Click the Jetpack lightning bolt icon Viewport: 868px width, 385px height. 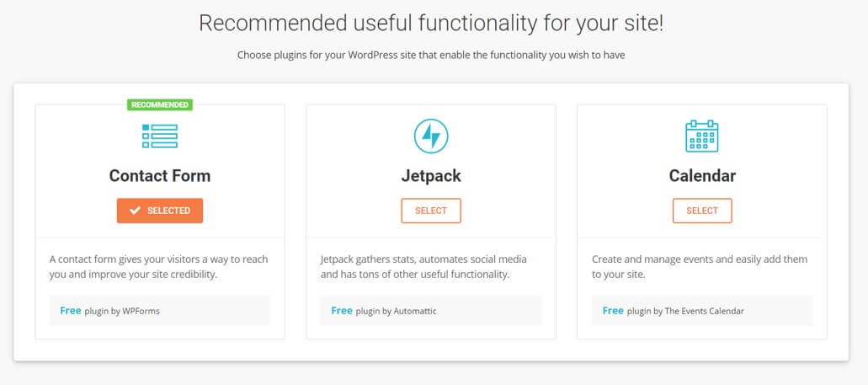pyautogui.click(x=431, y=136)
